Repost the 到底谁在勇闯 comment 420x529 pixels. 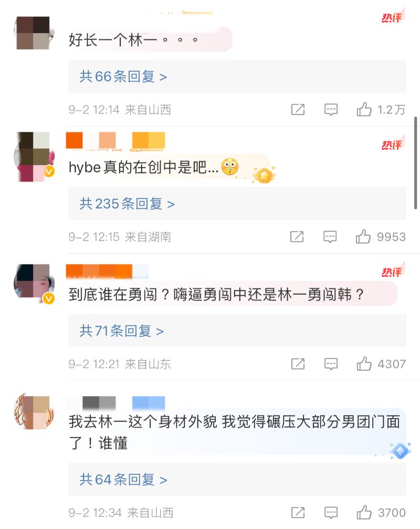(x=298, y=364)
